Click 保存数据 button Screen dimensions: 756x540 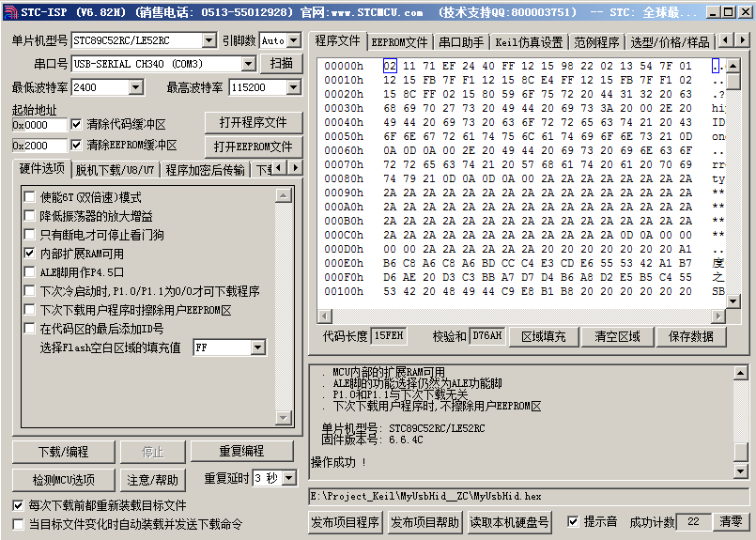(x=691, y=336)
